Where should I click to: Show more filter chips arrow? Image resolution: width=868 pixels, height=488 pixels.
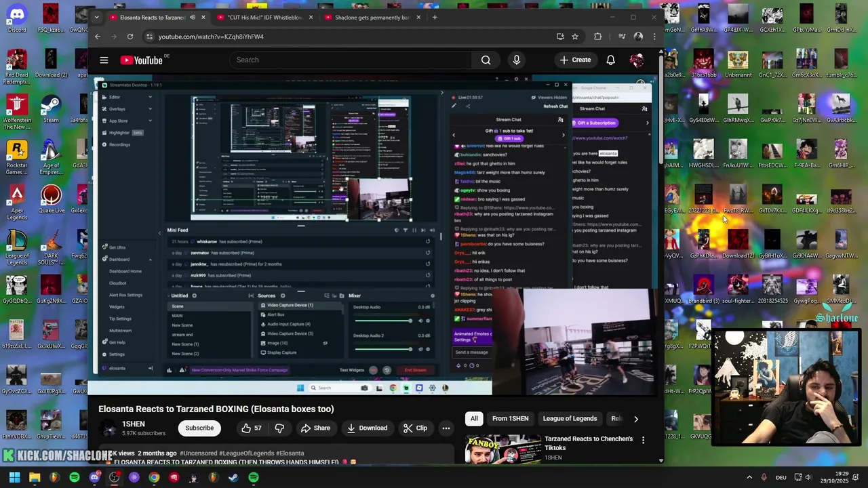click(x=635, y=419)
